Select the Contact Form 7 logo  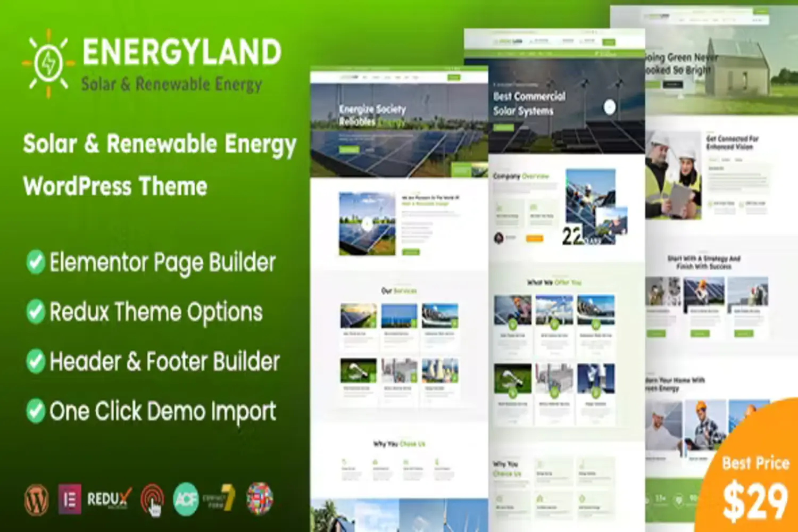[x=219, y=498]
